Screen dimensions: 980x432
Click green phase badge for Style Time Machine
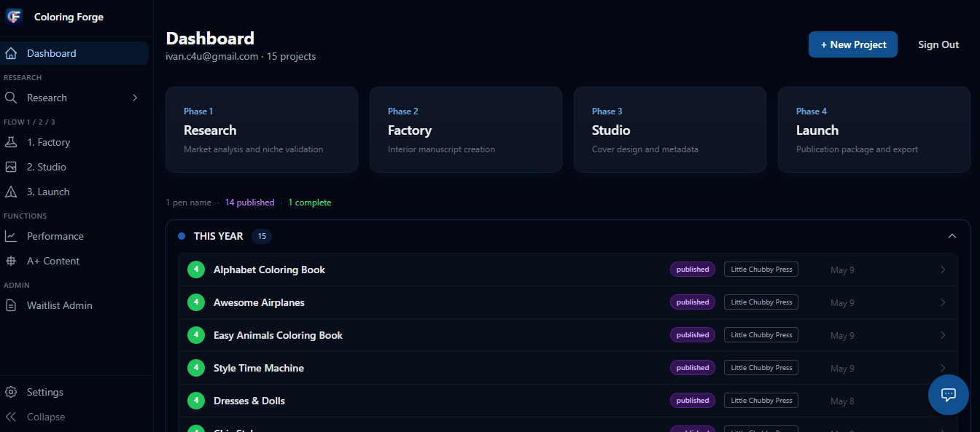click(x=196, y=368)
